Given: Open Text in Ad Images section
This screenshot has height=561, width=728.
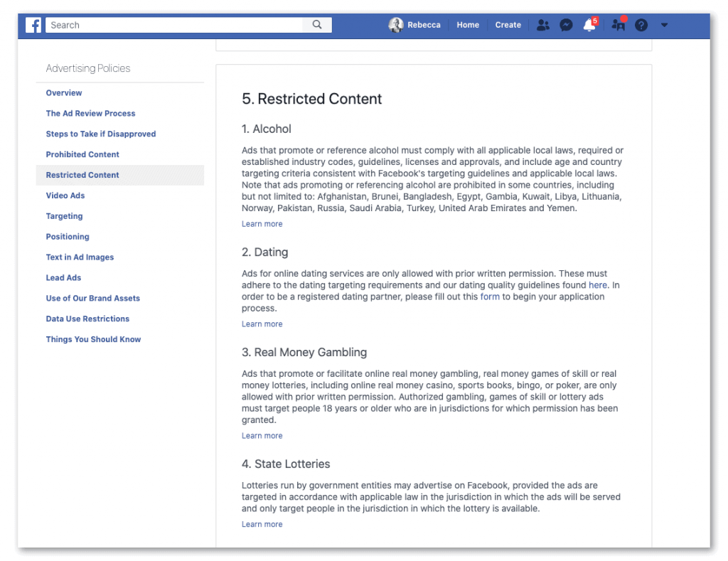Looking at the screenshot, I should tap(80, 257).
